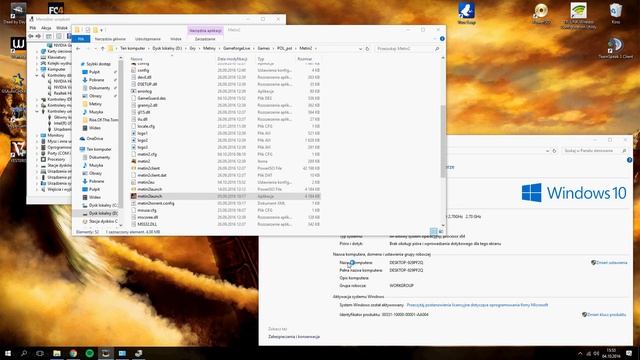Open the notification center icon

point(629,353)
